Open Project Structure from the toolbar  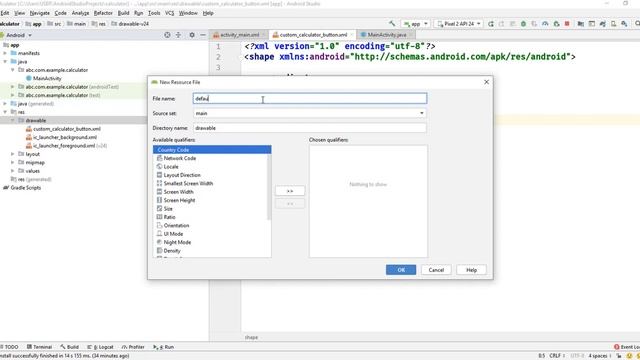(x=581, y=24)
